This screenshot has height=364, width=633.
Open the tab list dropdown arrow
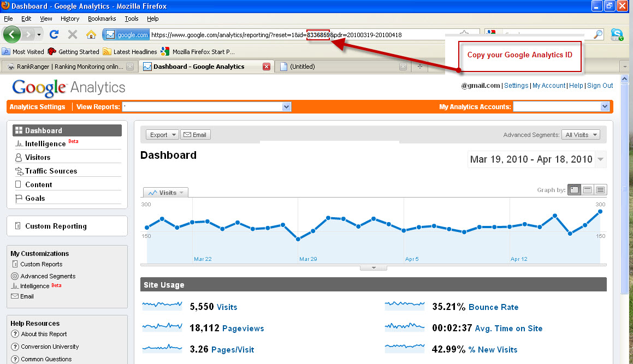(625, 67)
